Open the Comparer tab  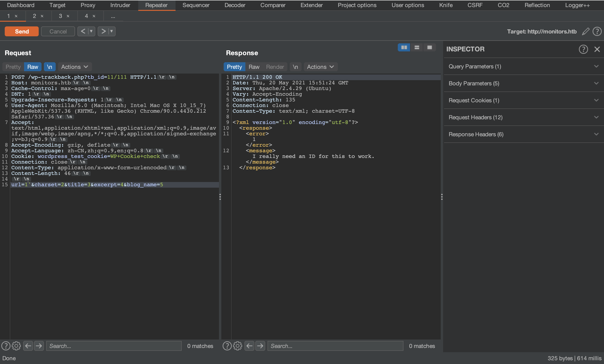[273, 5]
